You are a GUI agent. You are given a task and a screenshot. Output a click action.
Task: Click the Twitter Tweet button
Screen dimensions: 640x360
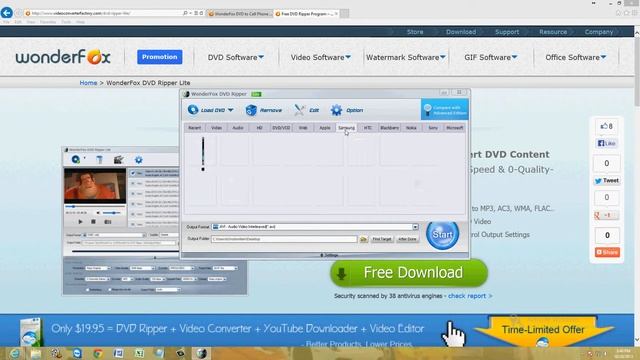(607, 181)
